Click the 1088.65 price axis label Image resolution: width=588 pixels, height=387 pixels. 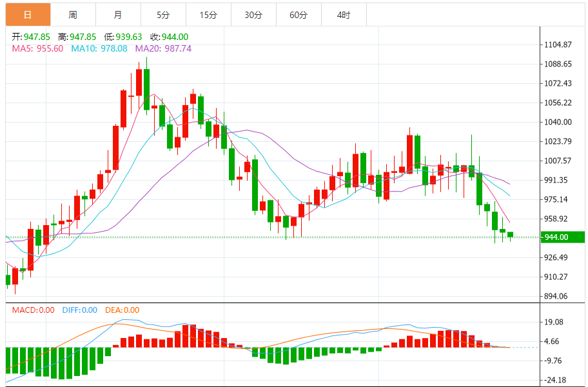point(558,64)
